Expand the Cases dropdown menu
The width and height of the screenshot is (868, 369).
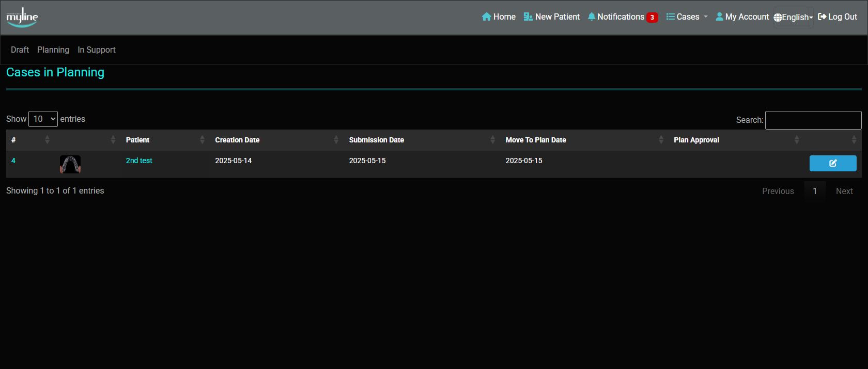(687, 17)
